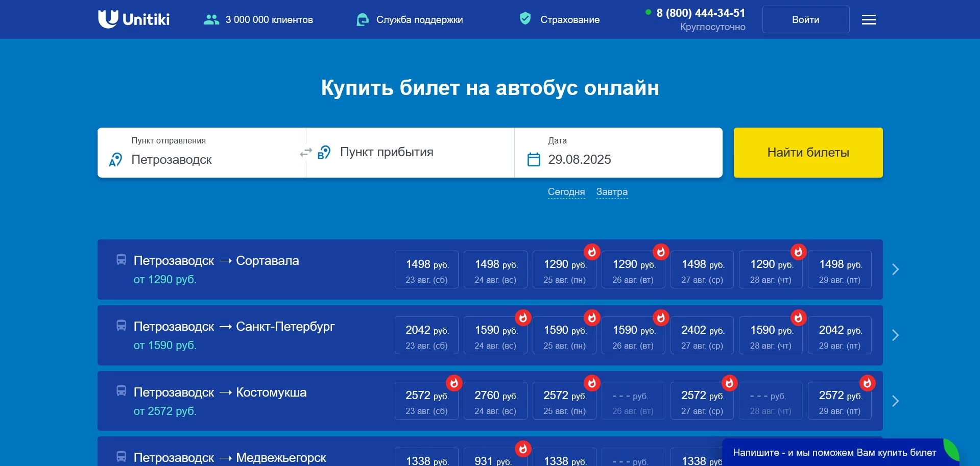The image size is (980, 466).
Task: Select Завтра below the date field
Action: (612, 192)
